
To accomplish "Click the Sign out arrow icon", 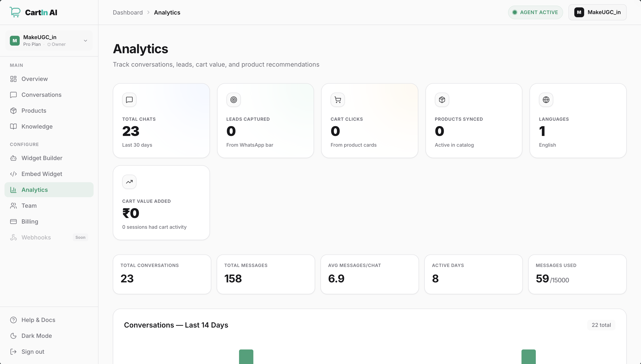I will tap(13, 352).
